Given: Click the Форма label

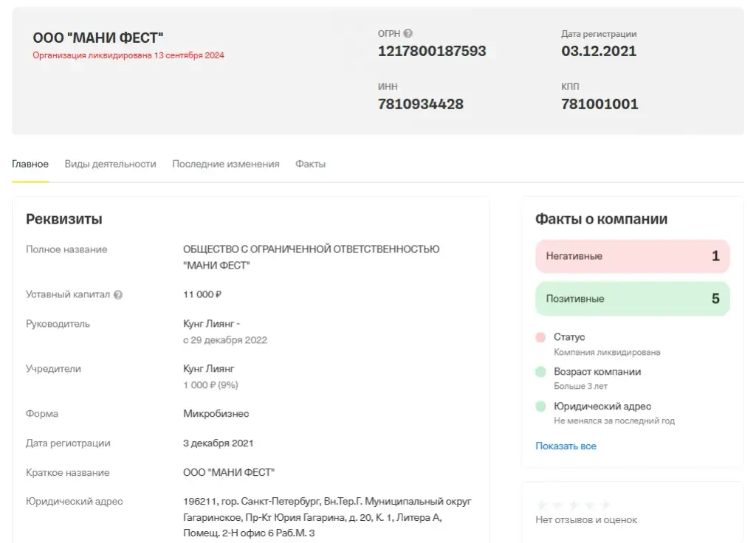Looking at the screenshot, I should click(x=41, y=413).
